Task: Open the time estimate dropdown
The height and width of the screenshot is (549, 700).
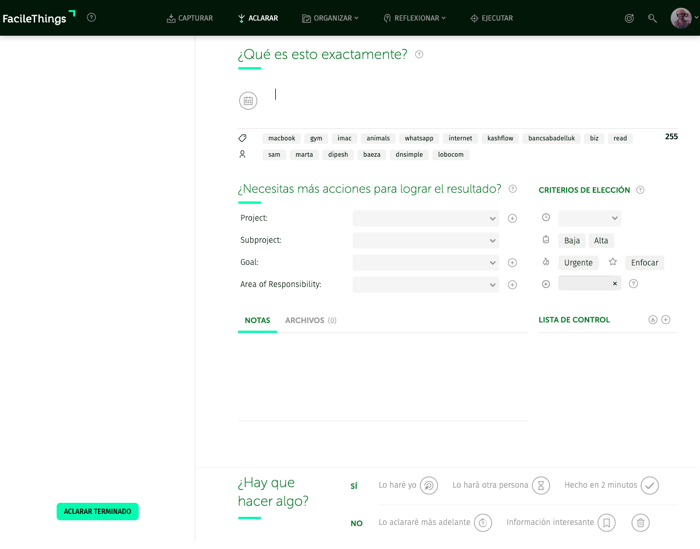Action: click(x=589, y=218)
